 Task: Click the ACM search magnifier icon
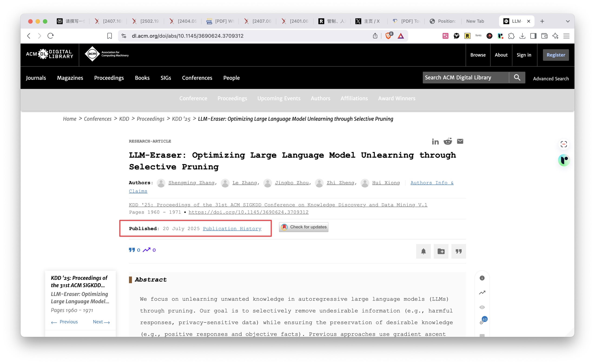click(517, 78)
